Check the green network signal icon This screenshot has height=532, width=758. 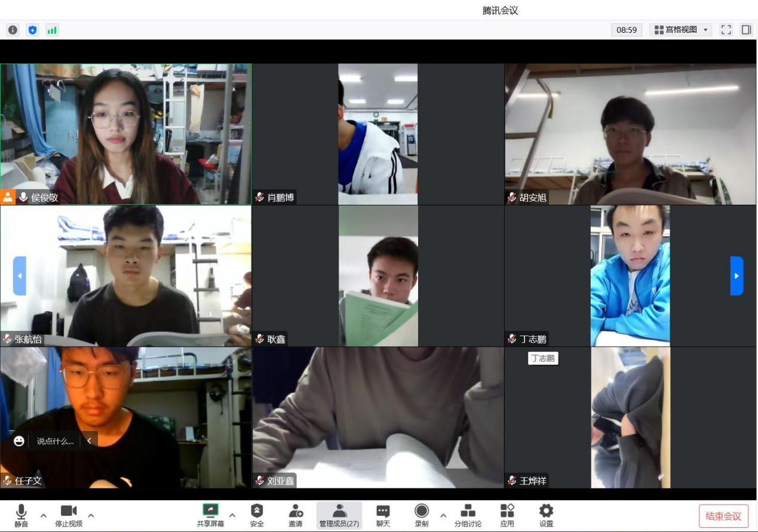(x=52, y=30)
